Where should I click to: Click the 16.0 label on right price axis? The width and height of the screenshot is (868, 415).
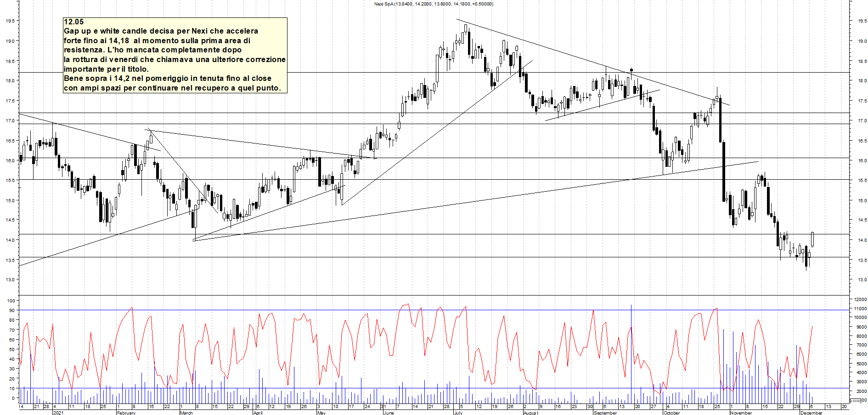click(862, 161)
